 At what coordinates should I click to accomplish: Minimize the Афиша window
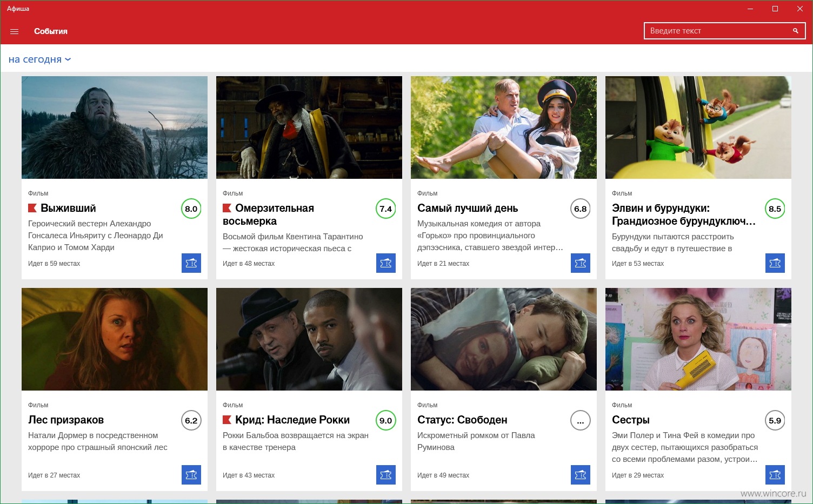point(750,9)
